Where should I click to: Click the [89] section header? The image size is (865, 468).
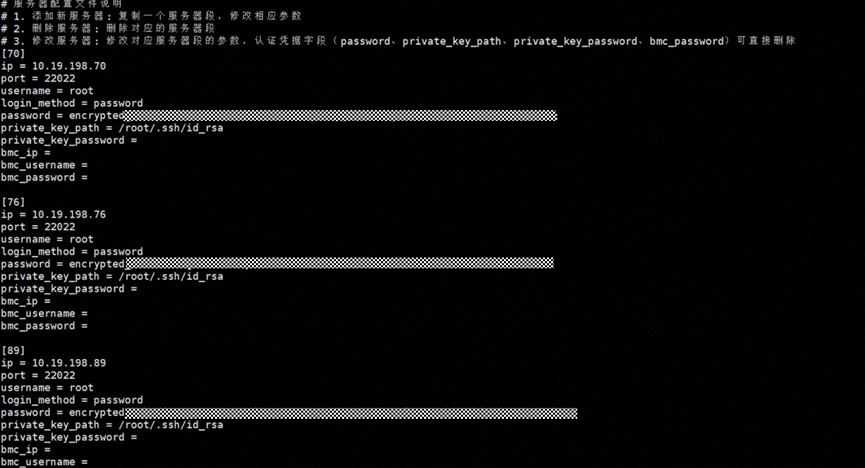[14, 350]
